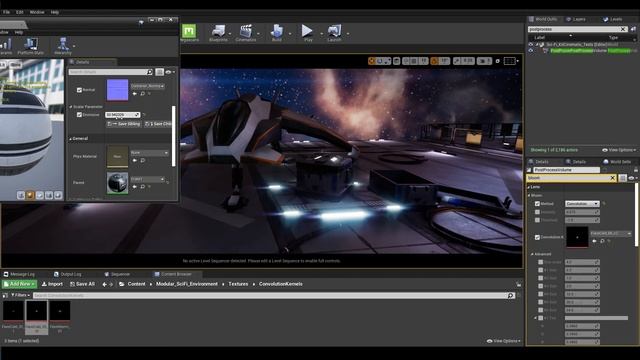Image resolution: width=640 pixels, height=360 pixels.
Task: Open Parent material dropdown
Action: [x=147, y=179]
